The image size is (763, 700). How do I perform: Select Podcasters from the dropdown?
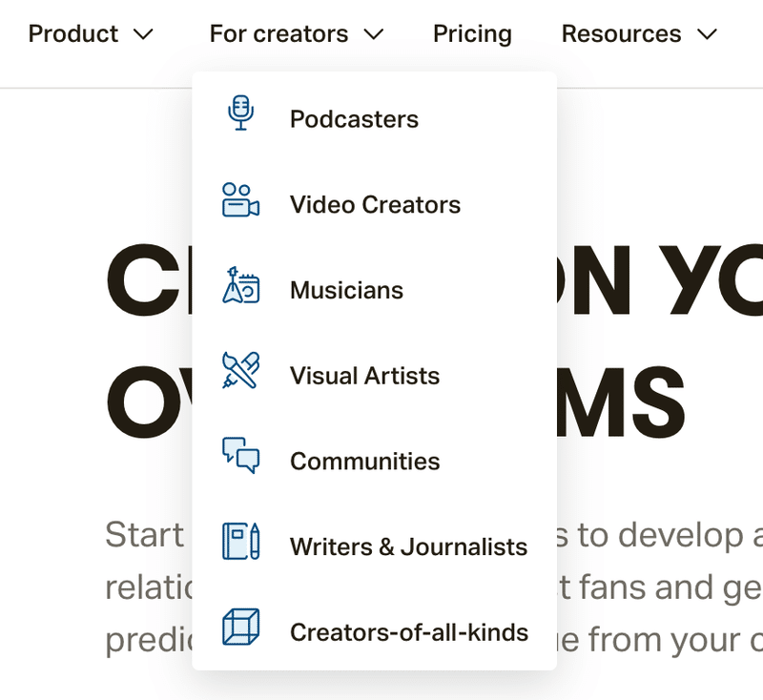click(x=354, y=119)
